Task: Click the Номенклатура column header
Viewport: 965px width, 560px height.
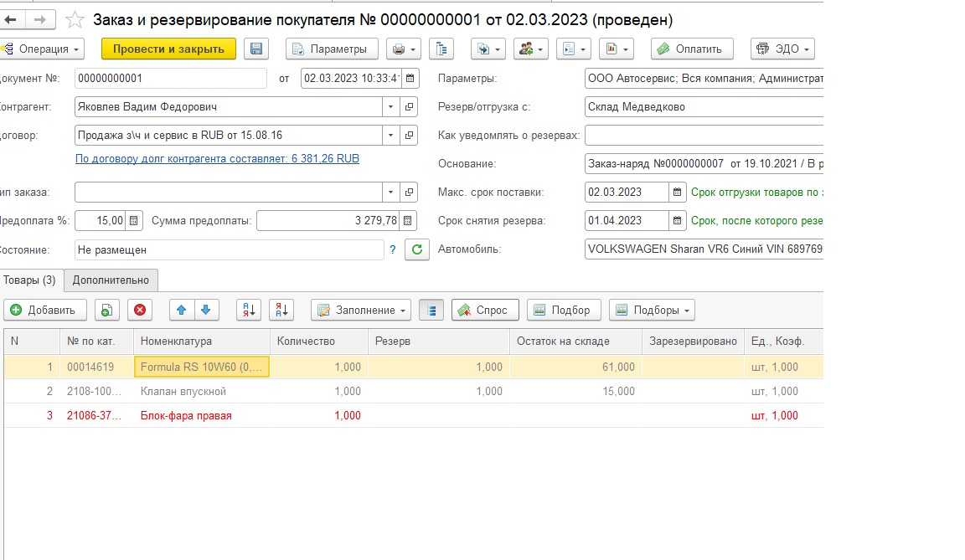Action: coord(202,342)
